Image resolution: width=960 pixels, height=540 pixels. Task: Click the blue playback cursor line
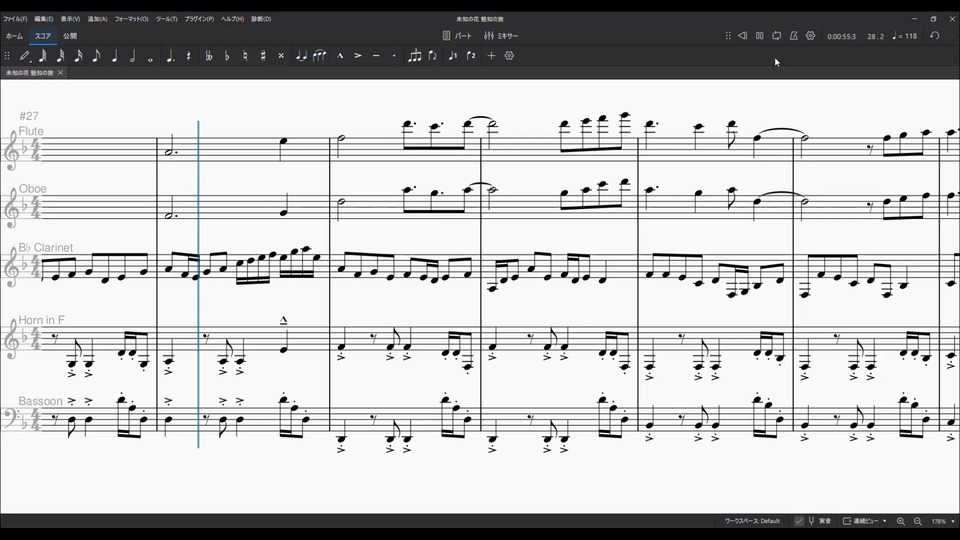[198, 284]
